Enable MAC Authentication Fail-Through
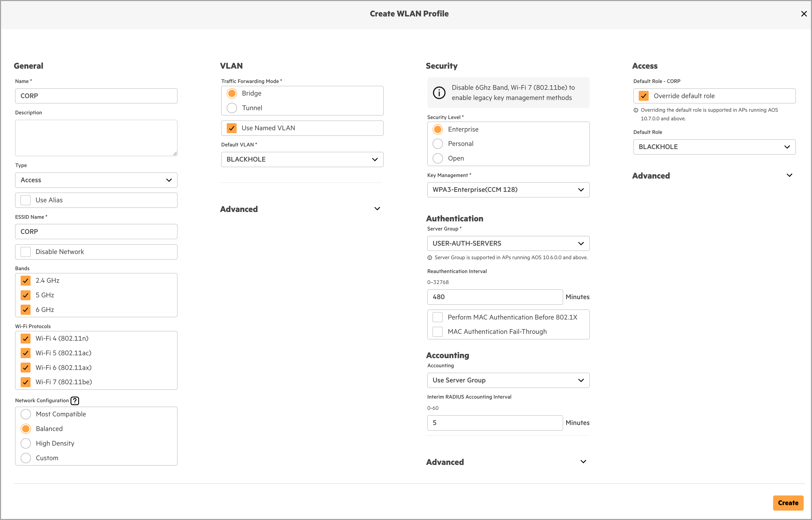This screenshot has width=812, height=520. tap(438, 332)
